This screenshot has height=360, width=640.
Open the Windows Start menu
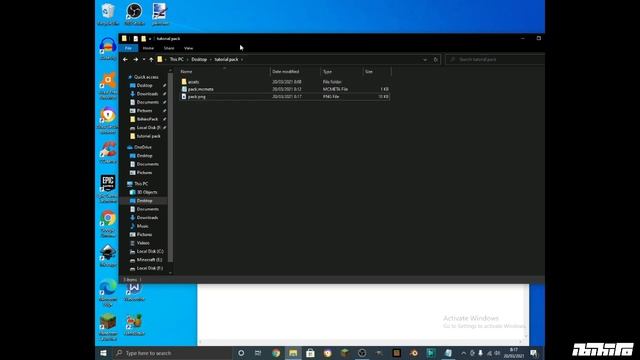click(x=103, y=353)
